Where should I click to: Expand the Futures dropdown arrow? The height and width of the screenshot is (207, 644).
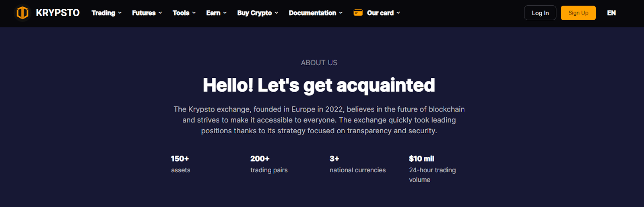160,13
